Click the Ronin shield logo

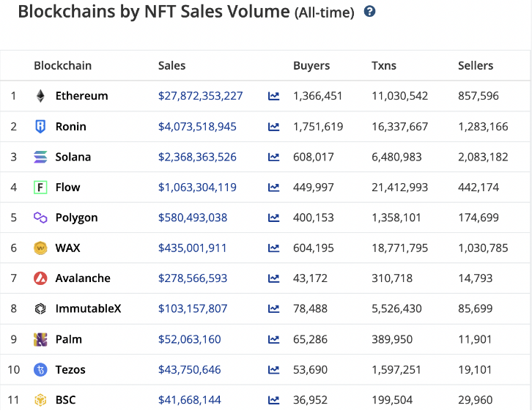(40, 127)
